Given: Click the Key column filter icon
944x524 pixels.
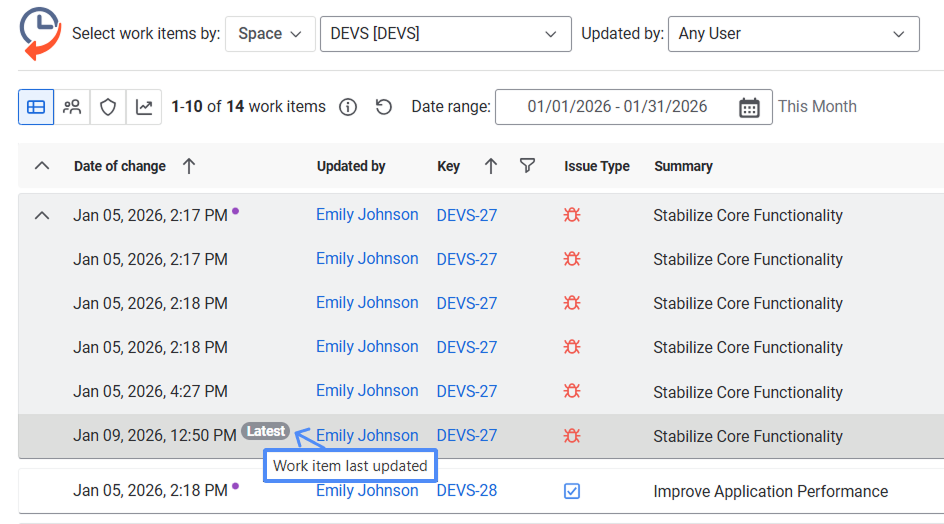Looking at the screenshot, I should 528,166.
